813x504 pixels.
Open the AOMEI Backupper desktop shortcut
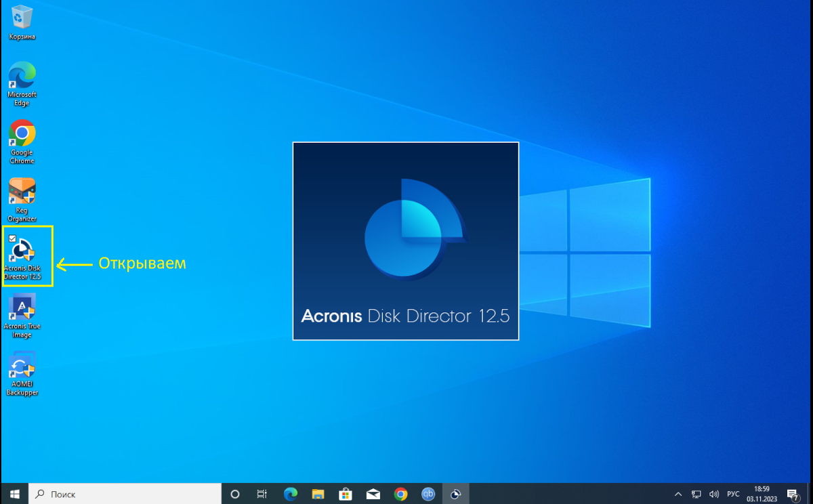pos(22,374)
